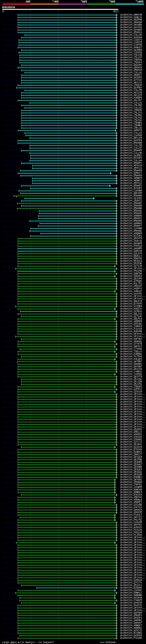Click the orange ~40% identity color segment

coord(45,4)
